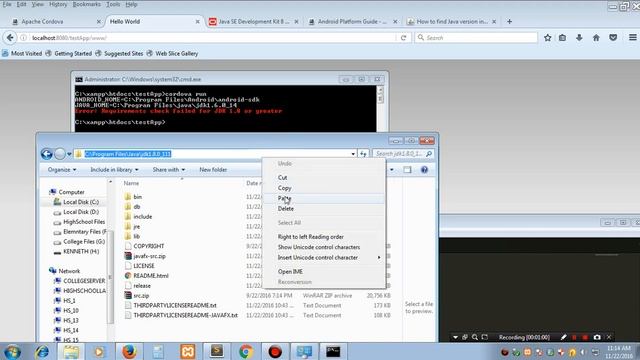
Task: Switch to Android Platform Guide tab
Action: coord(352,22)
